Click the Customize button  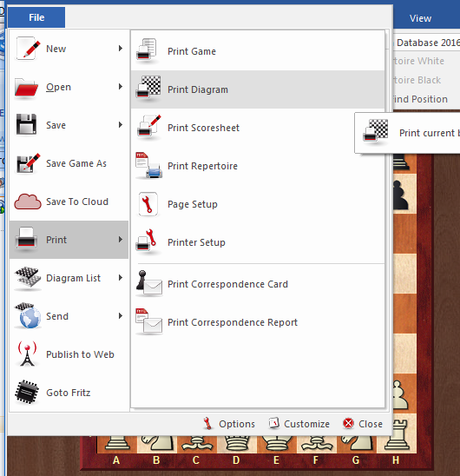point(299,424)
